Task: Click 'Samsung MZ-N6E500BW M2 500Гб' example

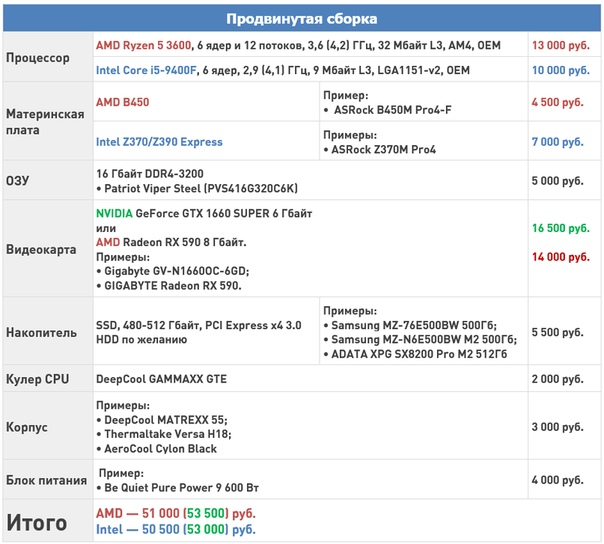Action: pyautogui.click(x=424, y=340)
